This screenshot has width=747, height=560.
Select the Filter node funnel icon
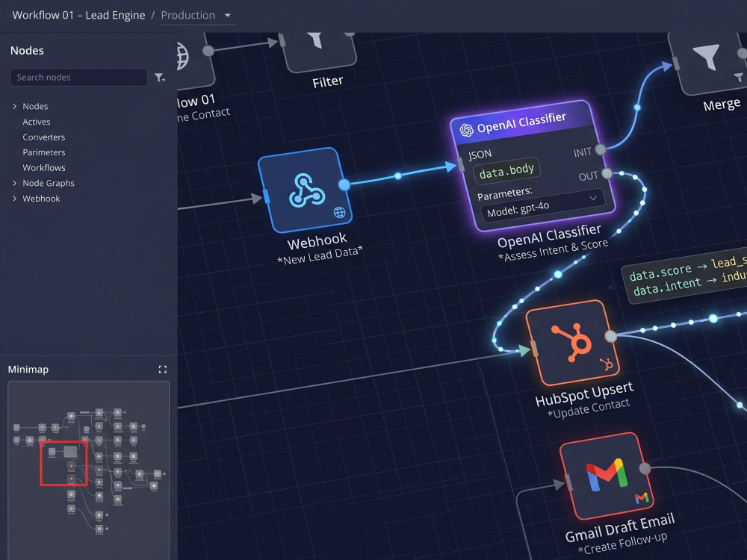coord(314,40)
